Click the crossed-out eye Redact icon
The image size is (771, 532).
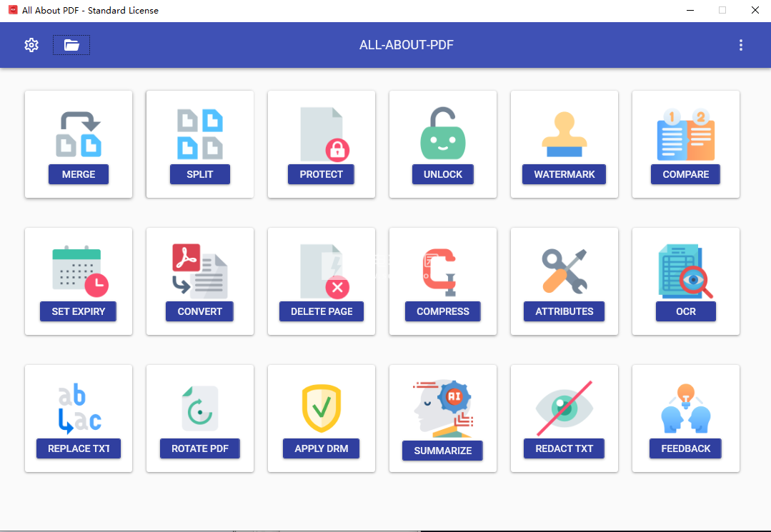[564, 407]
